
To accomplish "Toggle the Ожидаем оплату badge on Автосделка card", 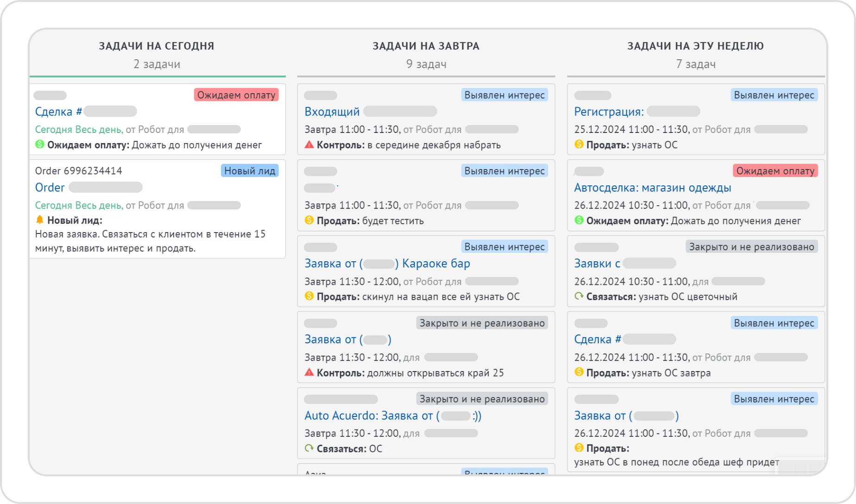I will pyautogui.click(x=775, y=171).
